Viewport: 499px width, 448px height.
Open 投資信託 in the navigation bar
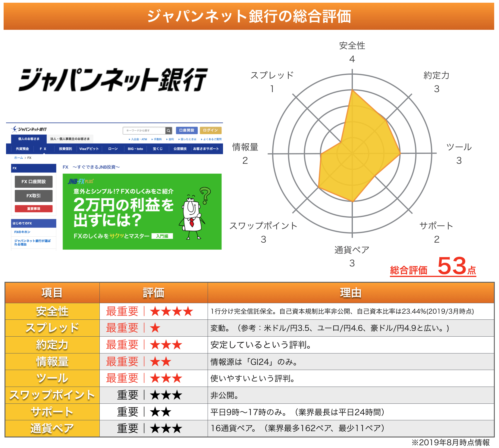click(x=65, y=149)
